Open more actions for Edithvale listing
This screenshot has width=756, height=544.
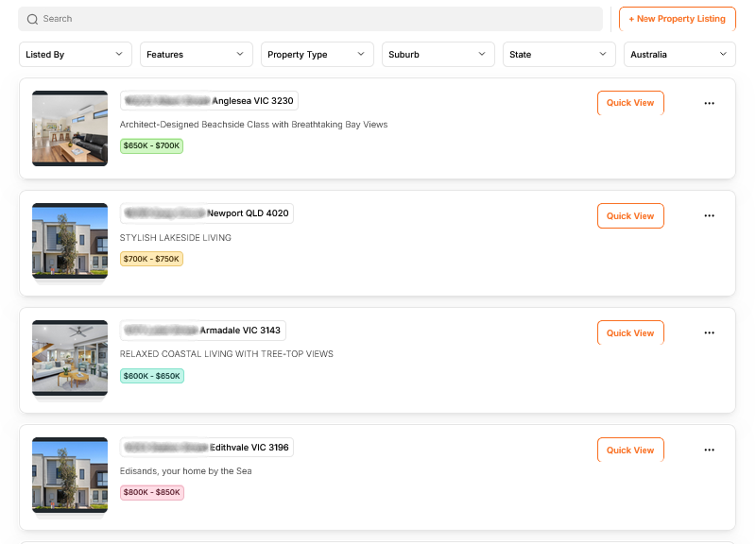click(x=709, y=450)
